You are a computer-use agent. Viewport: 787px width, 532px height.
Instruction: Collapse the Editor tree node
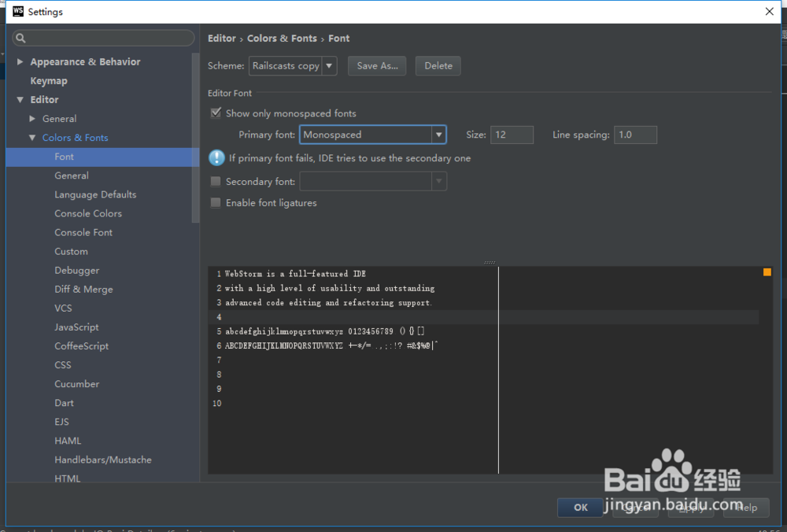20,99
